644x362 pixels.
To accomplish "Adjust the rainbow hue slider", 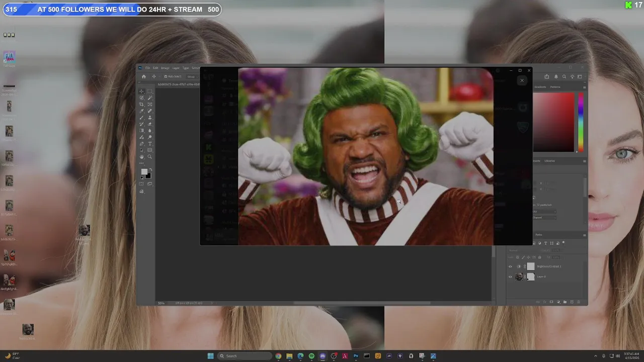I will [x=581, y=122].
